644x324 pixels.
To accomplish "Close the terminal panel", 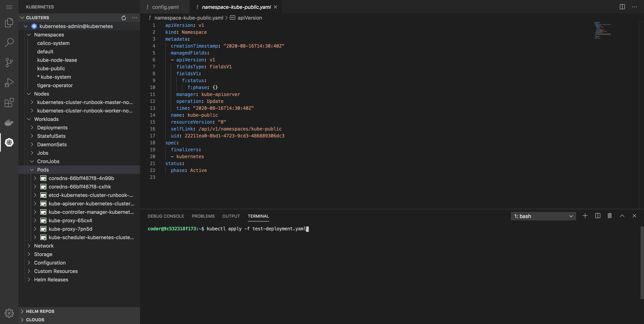I will click(x=634, y=216).
